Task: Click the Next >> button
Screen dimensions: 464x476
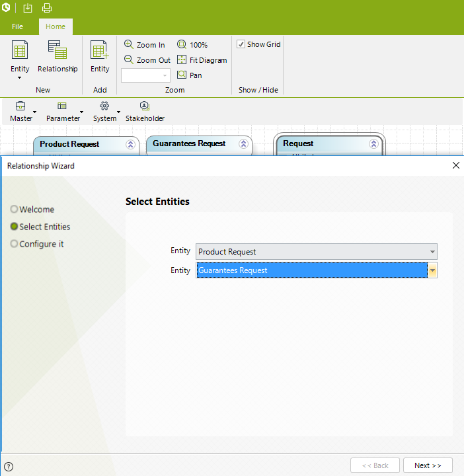Action: point(428,465)
